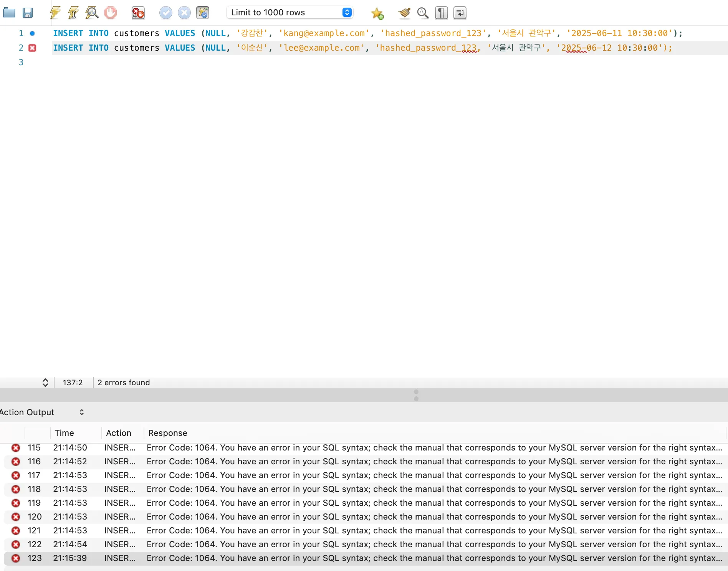The image size is (728, 571).
Task: Stop query execution with the red hand icon
Action: pyautogui.click(x=111, y=13)
